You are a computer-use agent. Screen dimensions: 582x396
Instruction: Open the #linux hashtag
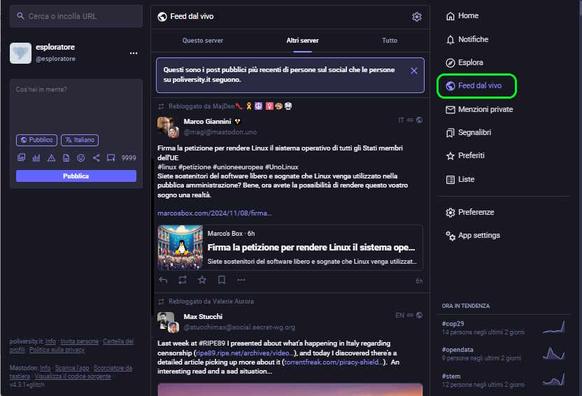[167, 167]
